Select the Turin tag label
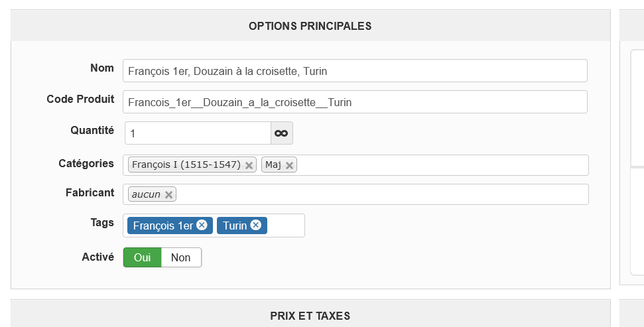This screenshot has height=327, width=644. [x=235, y=226]
